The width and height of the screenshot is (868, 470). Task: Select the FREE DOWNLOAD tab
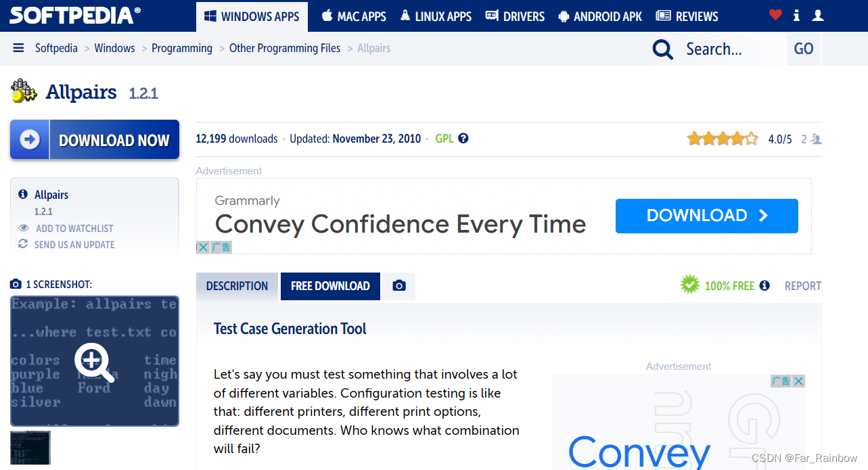click(x=330, y=286)
